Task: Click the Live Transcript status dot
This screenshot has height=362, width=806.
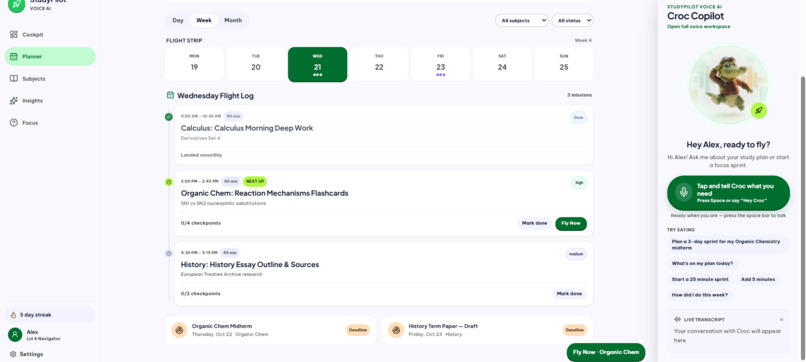Action: (781, 319)
